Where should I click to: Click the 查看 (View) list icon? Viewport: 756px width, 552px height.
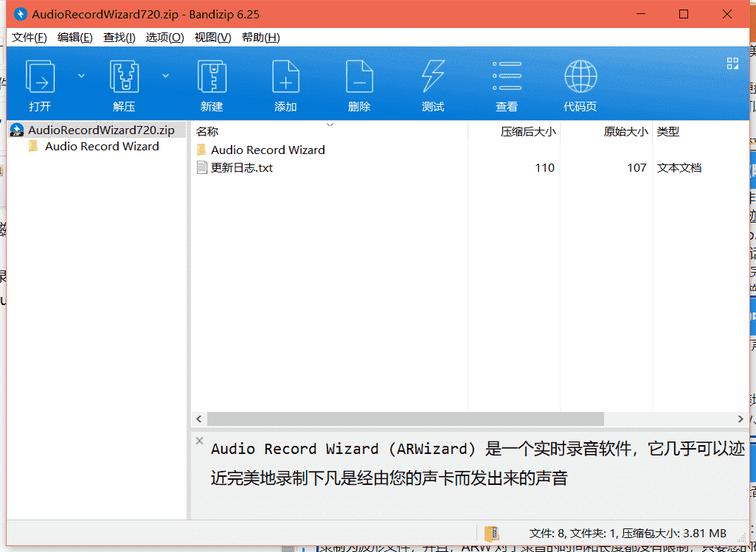[507, 76]
